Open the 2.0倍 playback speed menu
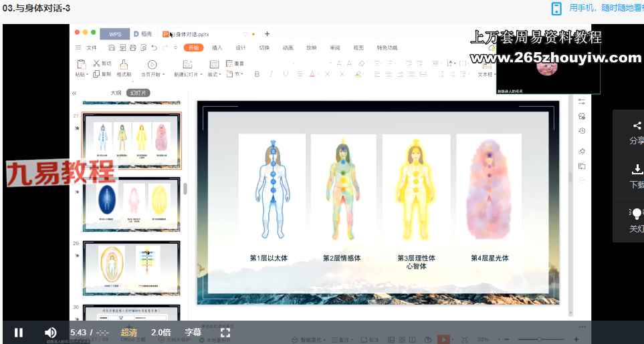The image size is (644, 344). 160,332
